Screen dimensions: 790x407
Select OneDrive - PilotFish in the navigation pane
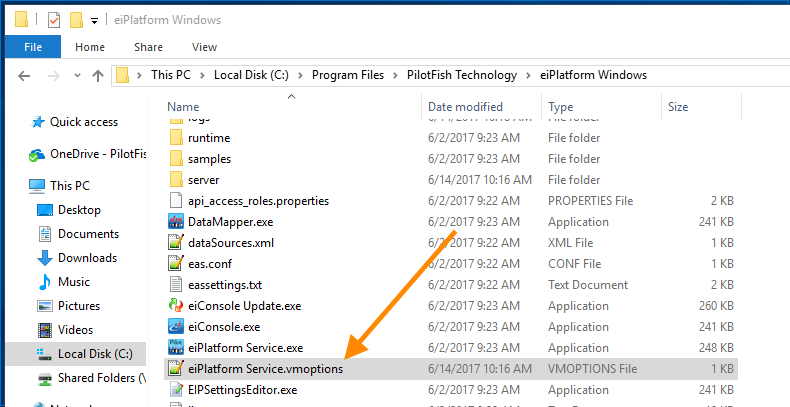click(98, 154)
